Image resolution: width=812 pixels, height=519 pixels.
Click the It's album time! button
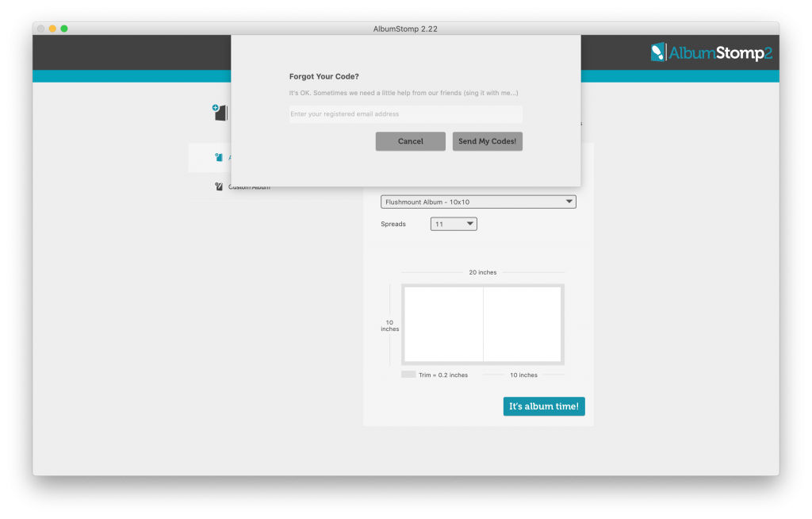click(x=544, y=406)
